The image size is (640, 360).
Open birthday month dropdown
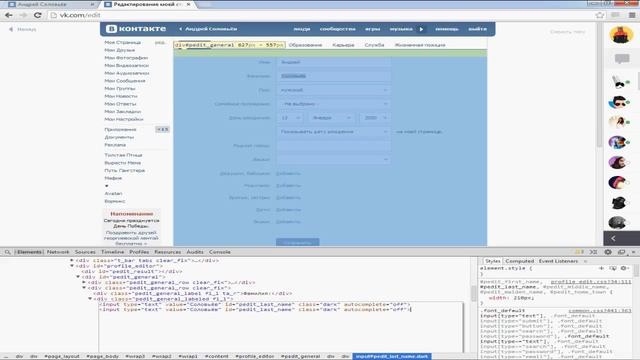331,118
